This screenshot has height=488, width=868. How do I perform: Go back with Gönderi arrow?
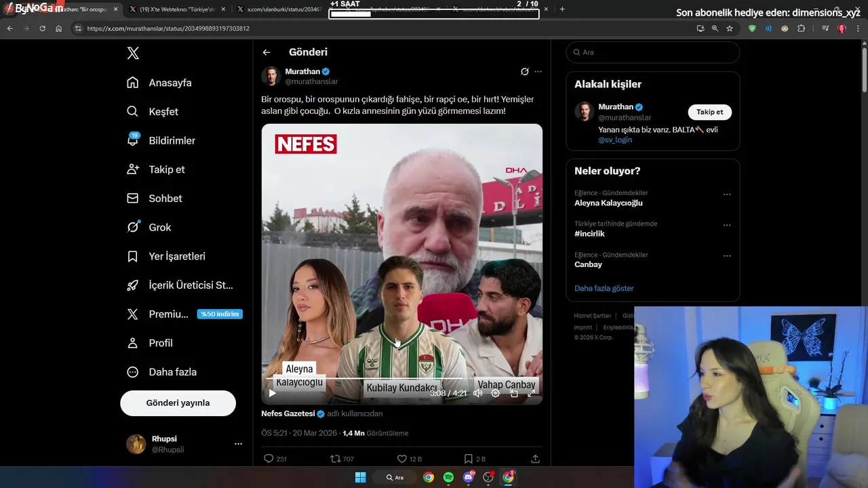click(x=267, y=52)
